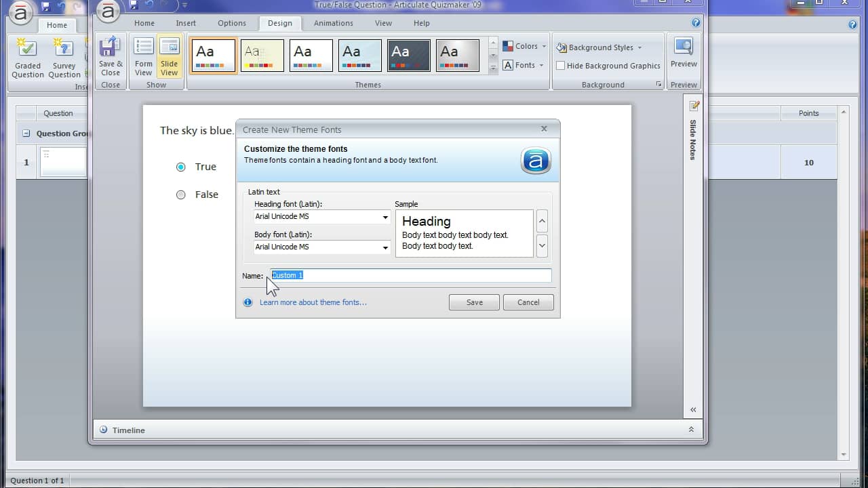
Task: Customize quick access toolbar dropdown
Action: point(184,5)
